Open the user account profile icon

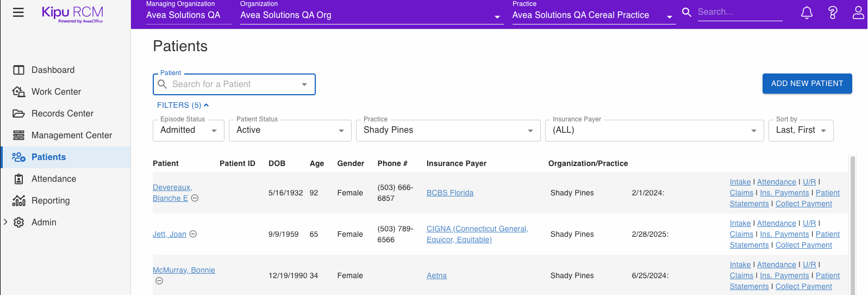pyautogui.click(x=858, y=13)
